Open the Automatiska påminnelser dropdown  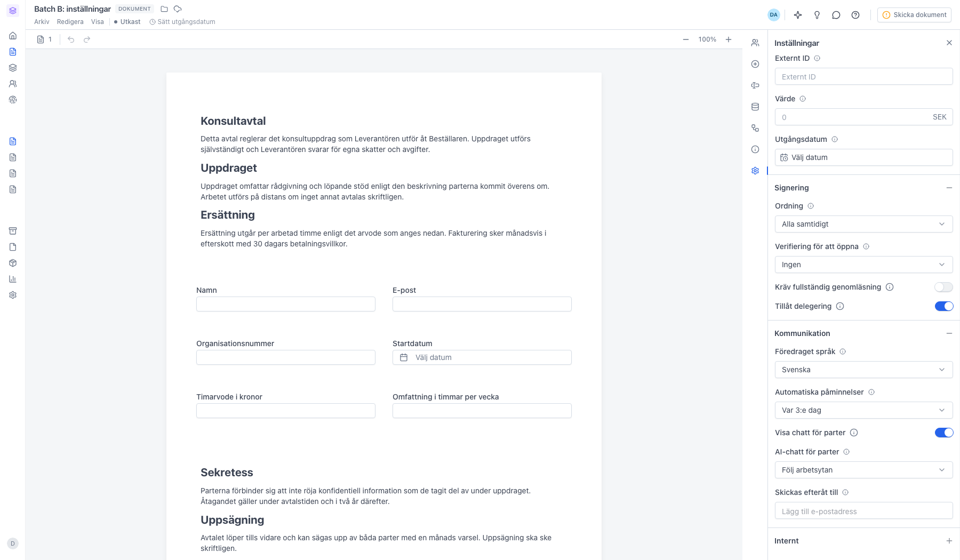point(863,410)
